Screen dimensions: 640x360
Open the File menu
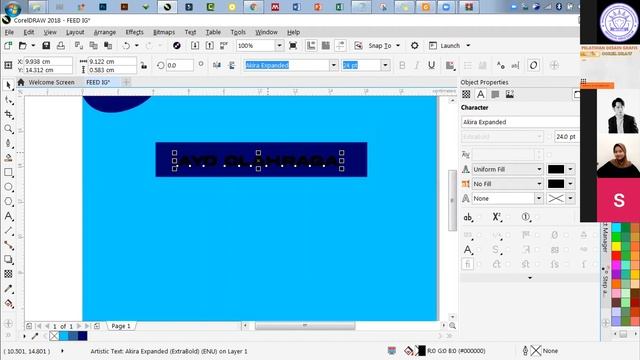click(9, 32)
